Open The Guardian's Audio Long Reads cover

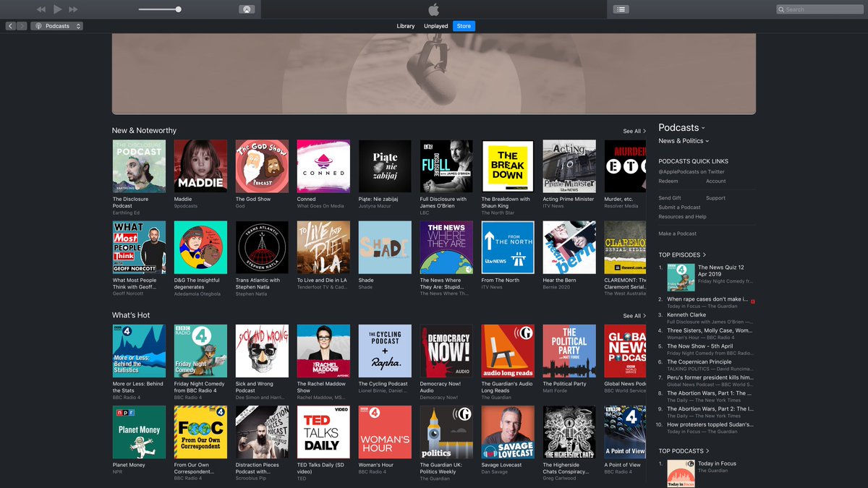(508, 351)
